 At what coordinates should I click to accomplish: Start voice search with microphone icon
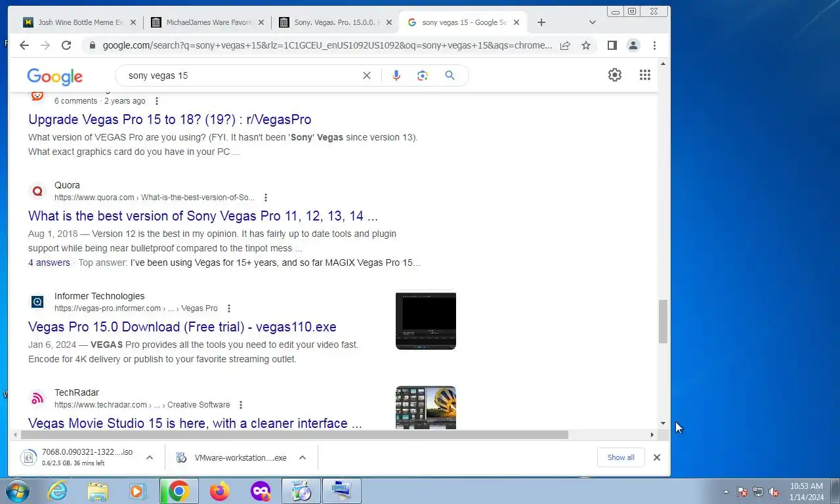point(396,75)
